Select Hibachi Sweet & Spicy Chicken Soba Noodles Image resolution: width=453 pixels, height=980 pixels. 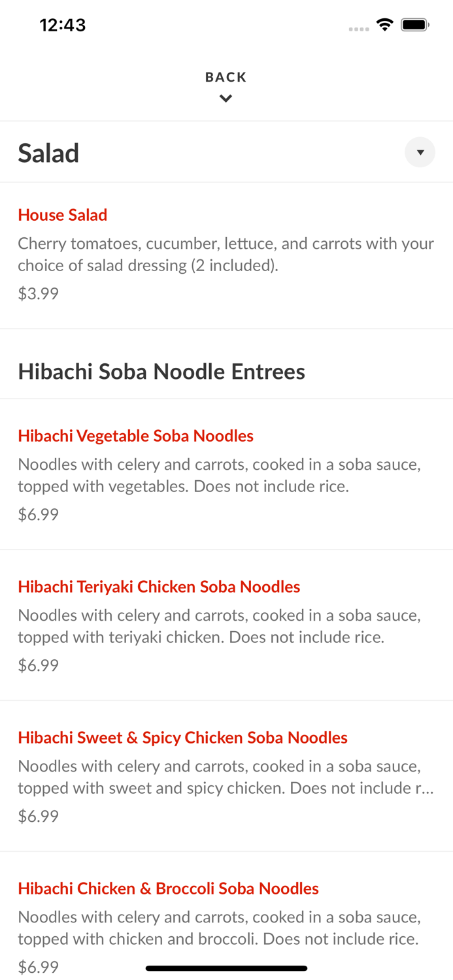click(182, 737)
